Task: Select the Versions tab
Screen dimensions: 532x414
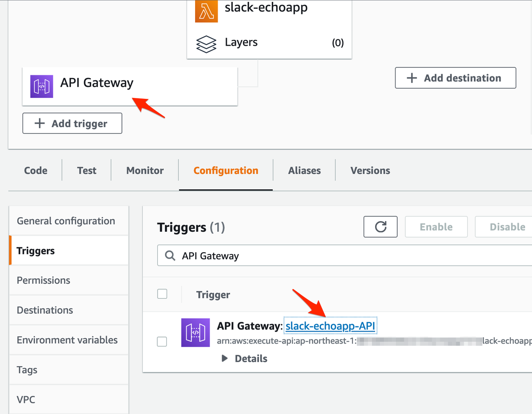Action: [x=370, y=171]
